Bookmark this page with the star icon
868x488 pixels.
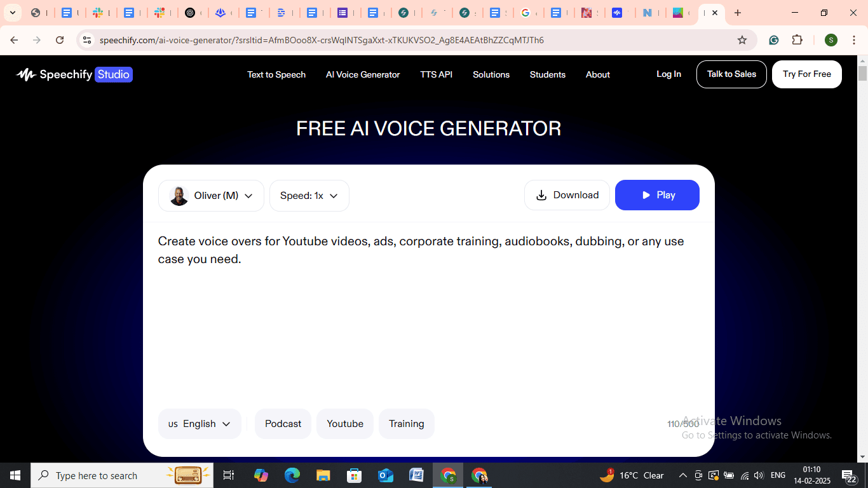pos(742,40)
